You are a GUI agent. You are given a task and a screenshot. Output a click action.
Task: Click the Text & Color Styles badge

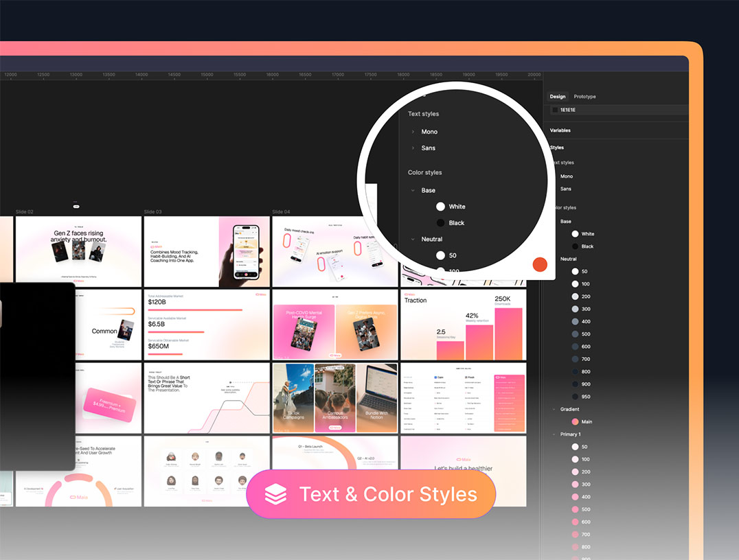[x=371, y=494]
